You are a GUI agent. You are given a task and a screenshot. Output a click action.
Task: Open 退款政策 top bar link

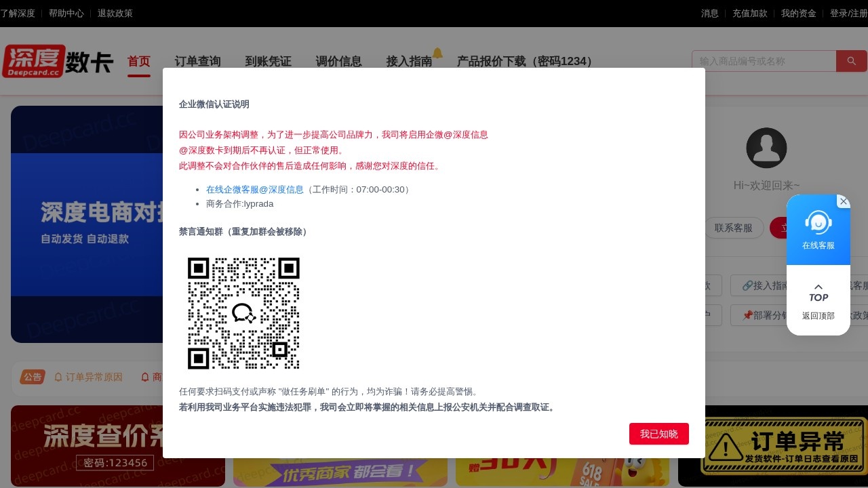click(115, 13)
